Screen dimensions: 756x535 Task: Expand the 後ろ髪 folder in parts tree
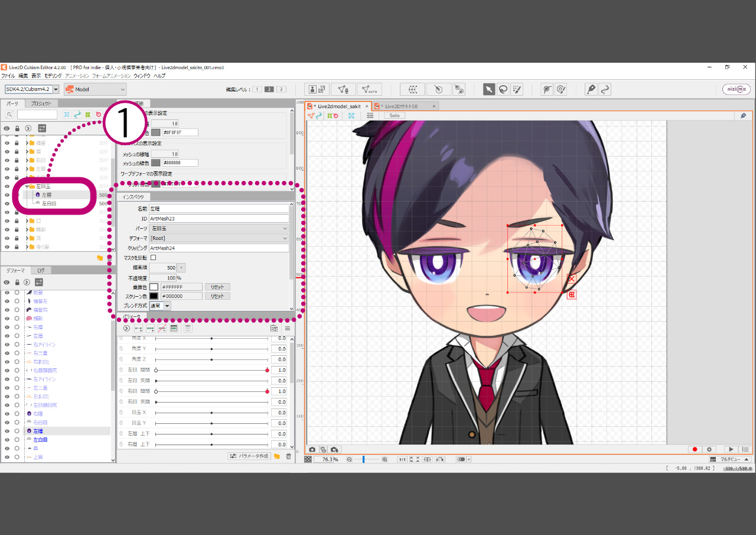coord(27,247)
